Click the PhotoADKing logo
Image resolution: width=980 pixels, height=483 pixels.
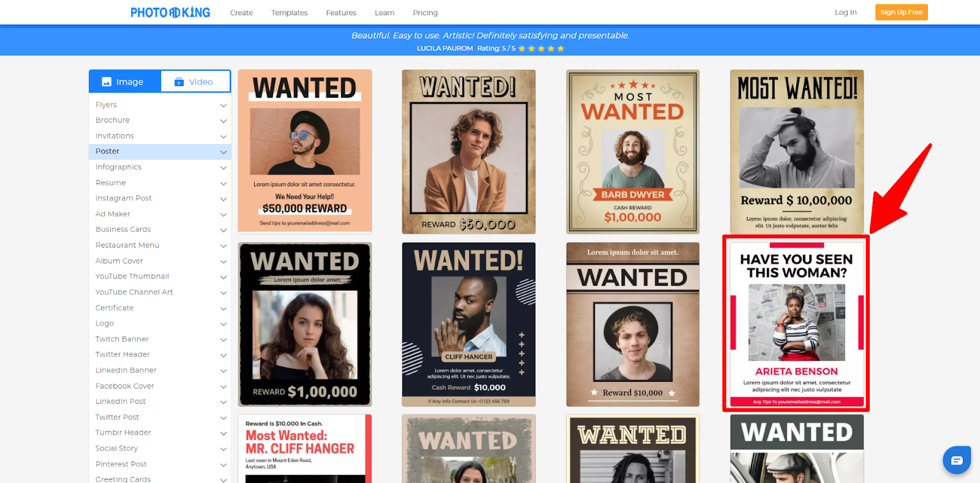tap(170, 12)
